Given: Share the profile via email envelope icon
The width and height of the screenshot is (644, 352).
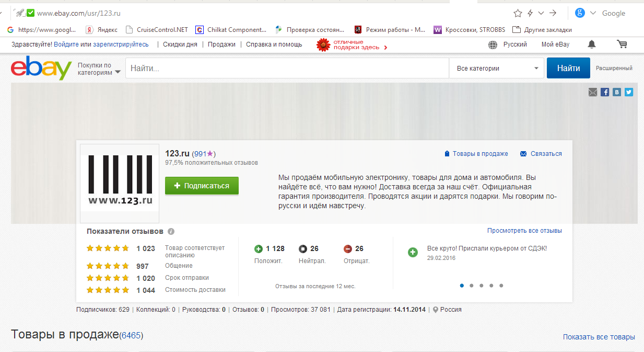Looking at the screenshot, I should tap(593, 92).
